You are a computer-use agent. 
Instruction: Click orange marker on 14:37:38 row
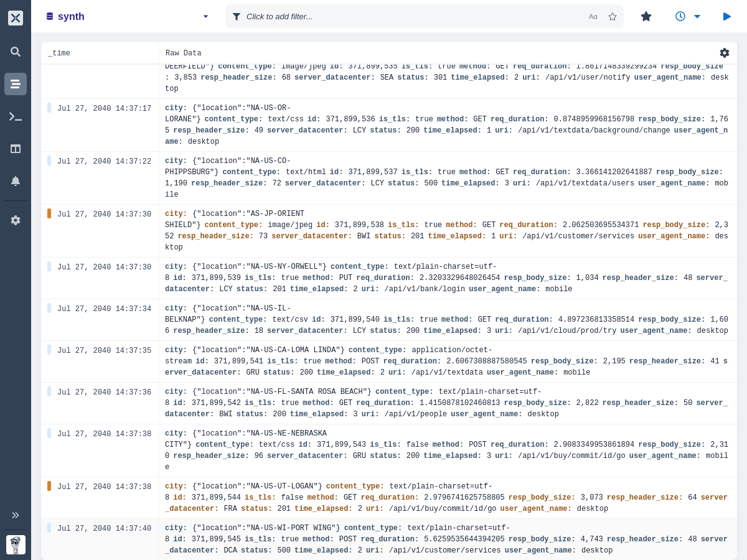click(x=49, y=486)
